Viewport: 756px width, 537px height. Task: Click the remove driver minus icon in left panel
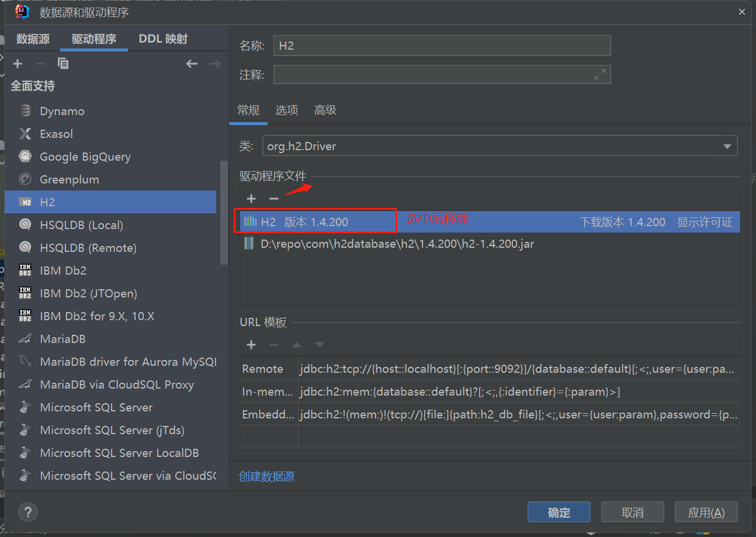(40, 64)
